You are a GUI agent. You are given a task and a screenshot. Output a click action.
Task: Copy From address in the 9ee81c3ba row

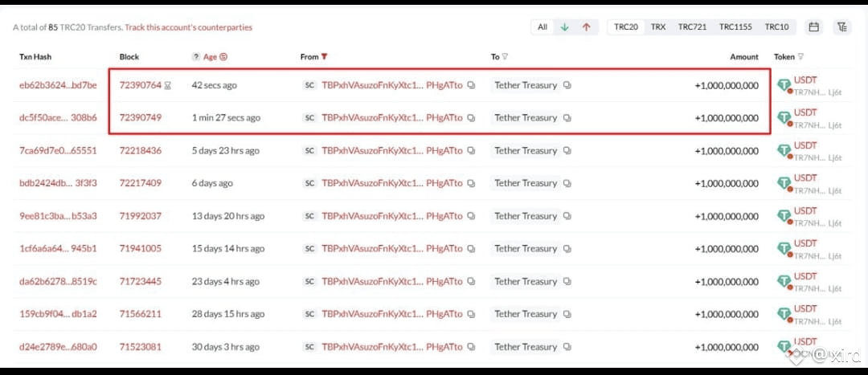pos(471,216)
